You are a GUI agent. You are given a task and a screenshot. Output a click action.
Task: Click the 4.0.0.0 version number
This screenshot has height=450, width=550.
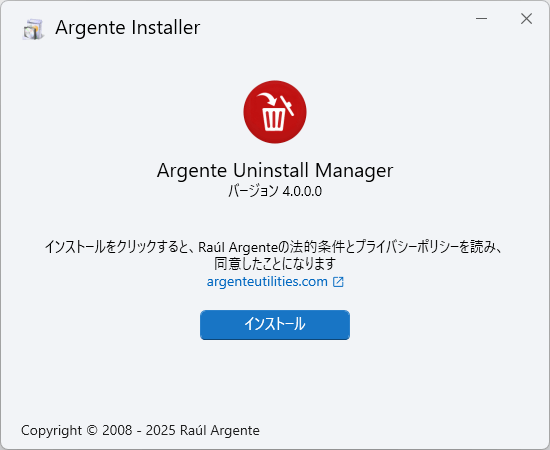tap(302, 192)
